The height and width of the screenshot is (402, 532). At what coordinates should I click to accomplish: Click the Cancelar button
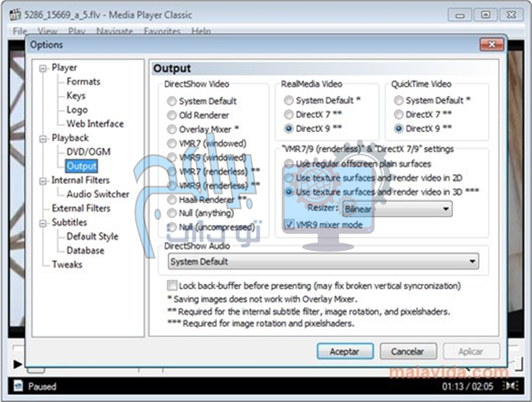[408, 352]
